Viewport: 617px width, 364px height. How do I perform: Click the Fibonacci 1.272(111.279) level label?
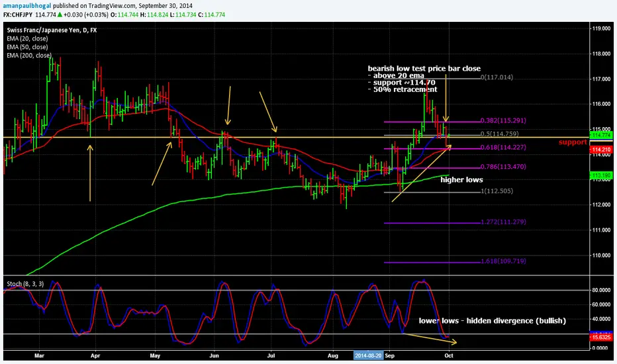click(x=503, y=222)
